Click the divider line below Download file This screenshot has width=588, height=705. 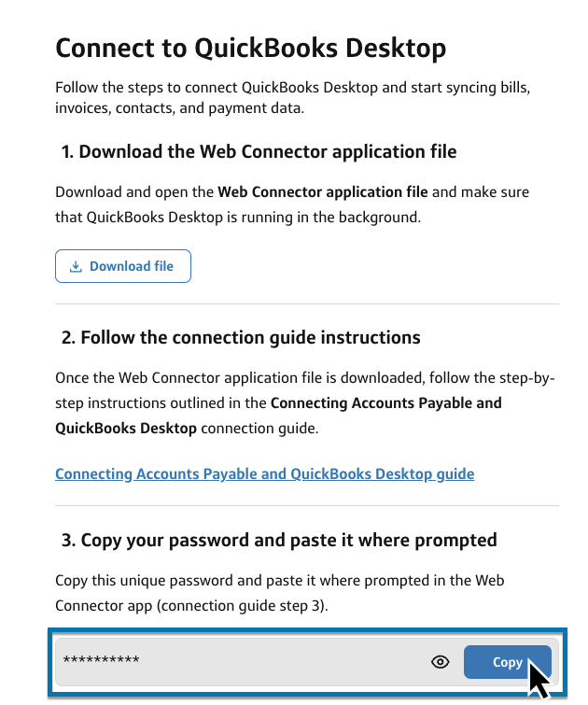(307, 303)
